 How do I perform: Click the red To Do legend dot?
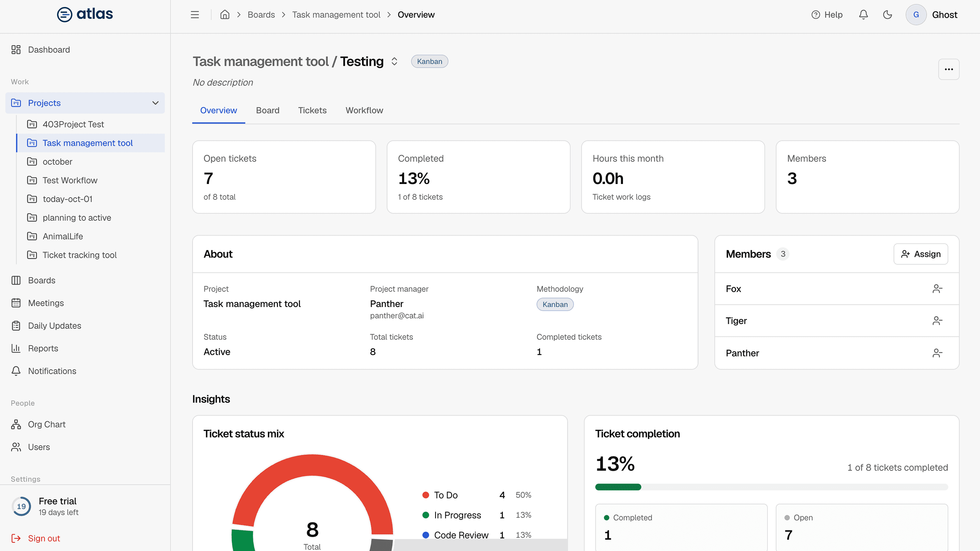pos(426,495)
